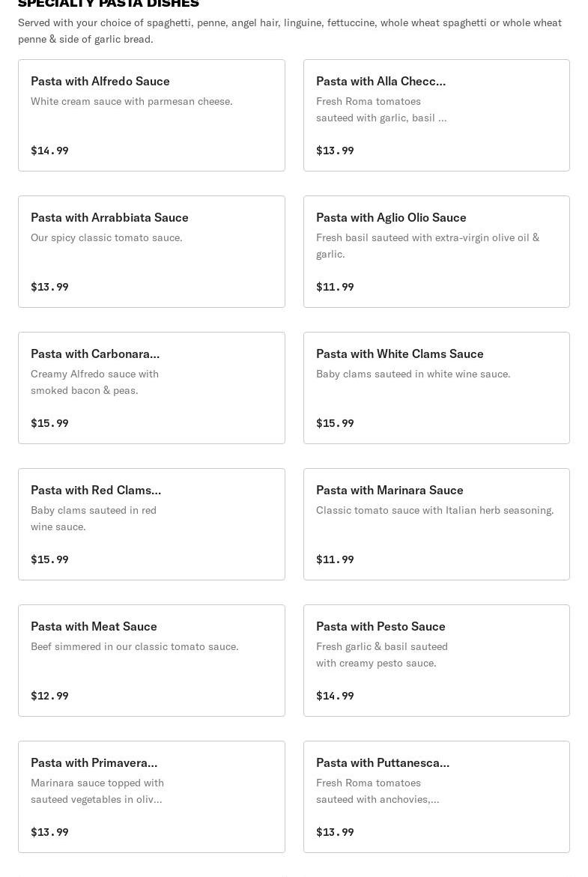
Task: Click the 'Our spicy classic tomato sauce' text
Action: pyautogui.click(x=106, y=237)
